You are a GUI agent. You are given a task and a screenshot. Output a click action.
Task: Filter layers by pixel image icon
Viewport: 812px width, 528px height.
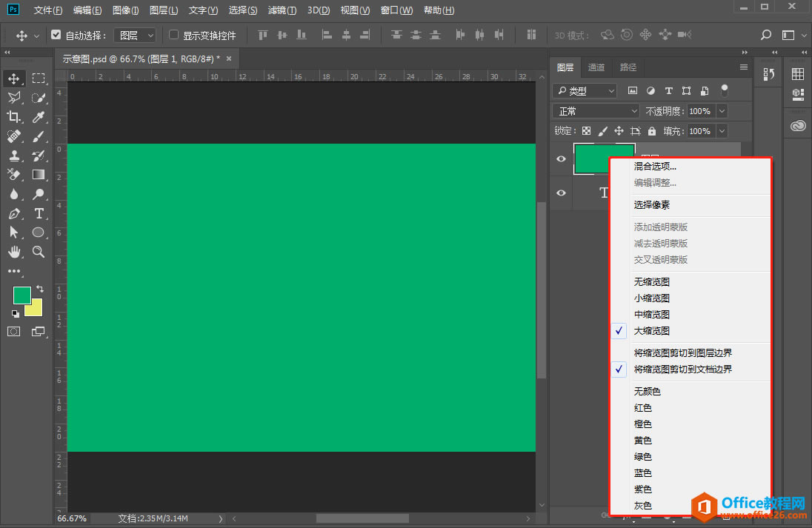click(x=633, y=90)
